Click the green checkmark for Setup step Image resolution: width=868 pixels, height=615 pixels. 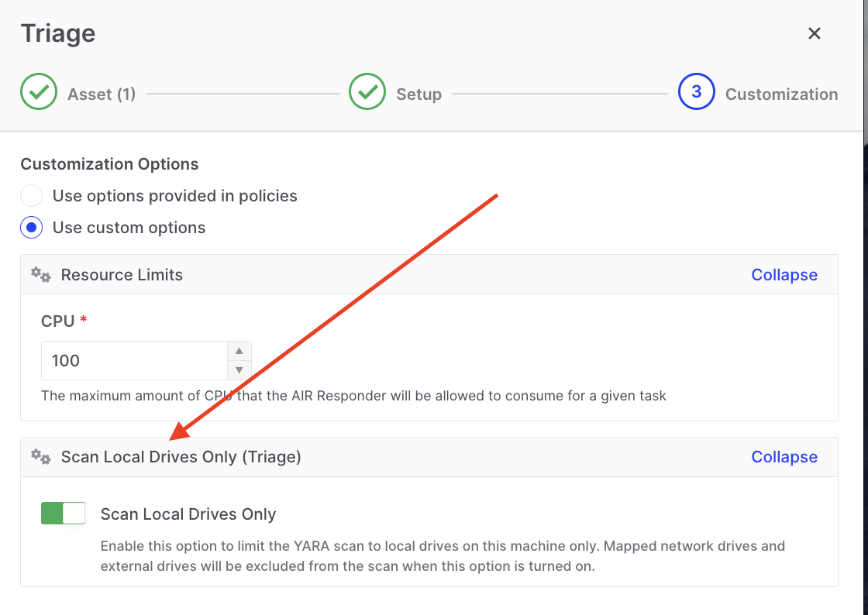click(367, 92)
